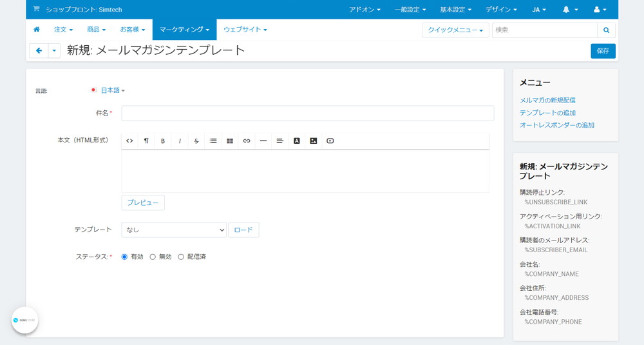This screenshot has height=345, width=644.
Task: Insert a hyperlink in editor
Action: [x=247, y=141]
